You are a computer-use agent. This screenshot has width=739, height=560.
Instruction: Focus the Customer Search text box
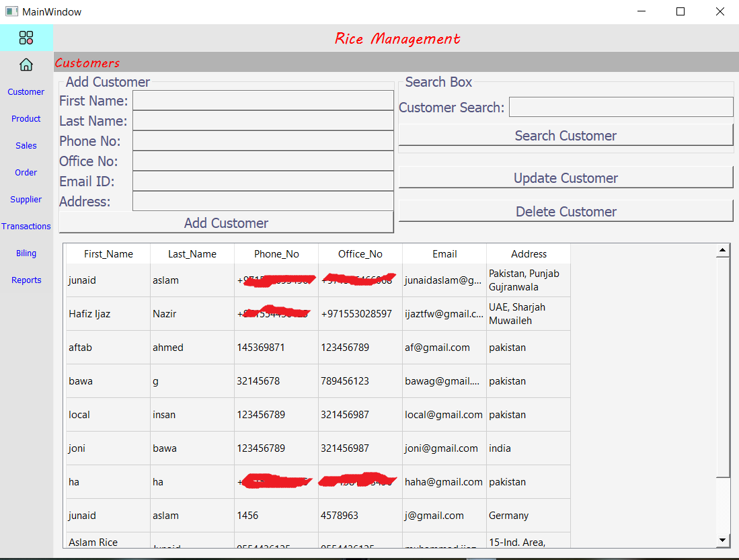[x=620, y=107]
